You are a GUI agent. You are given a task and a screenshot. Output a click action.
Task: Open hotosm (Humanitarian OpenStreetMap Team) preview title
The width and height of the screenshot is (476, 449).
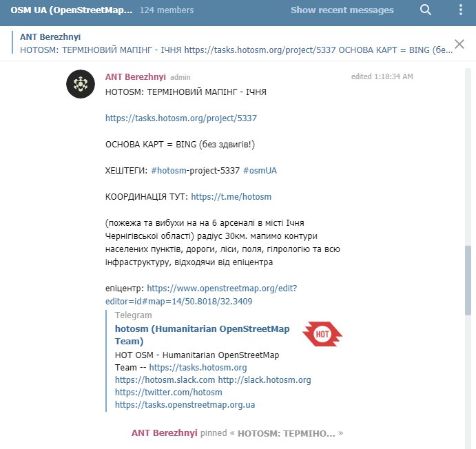(202, 335)
